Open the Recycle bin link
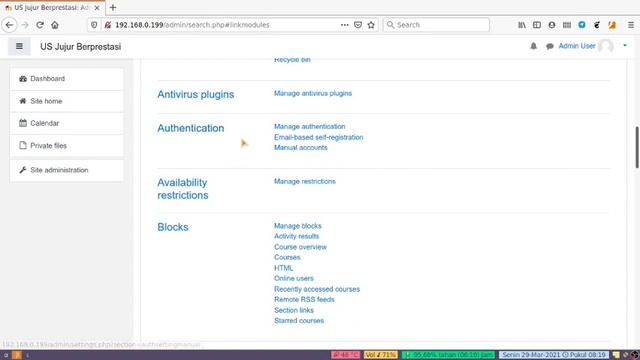Viewport: 640px width, 360px height. pyautogui.click(x=292, y=60)
